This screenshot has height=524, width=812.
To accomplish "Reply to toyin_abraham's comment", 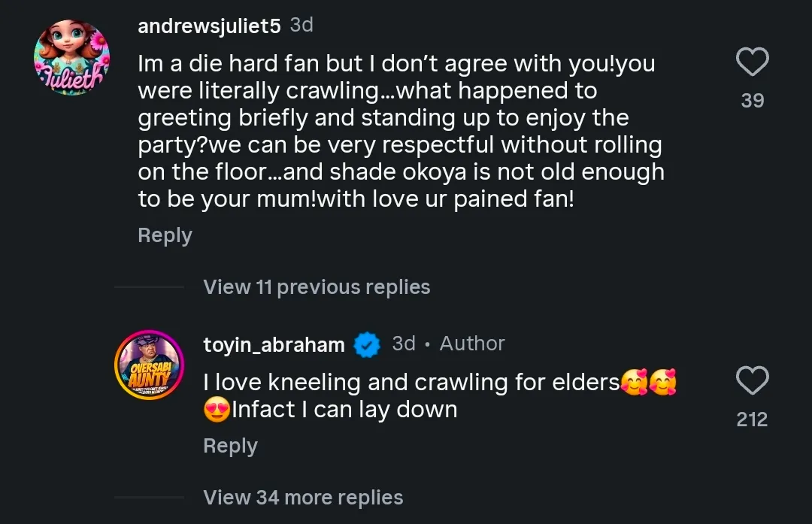I will (x=230, y=446).
